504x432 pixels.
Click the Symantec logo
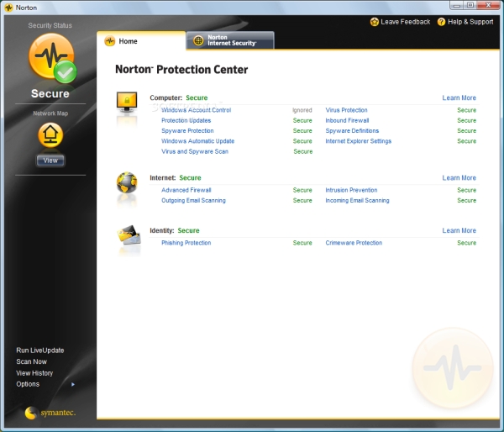[x=50, y=413]
